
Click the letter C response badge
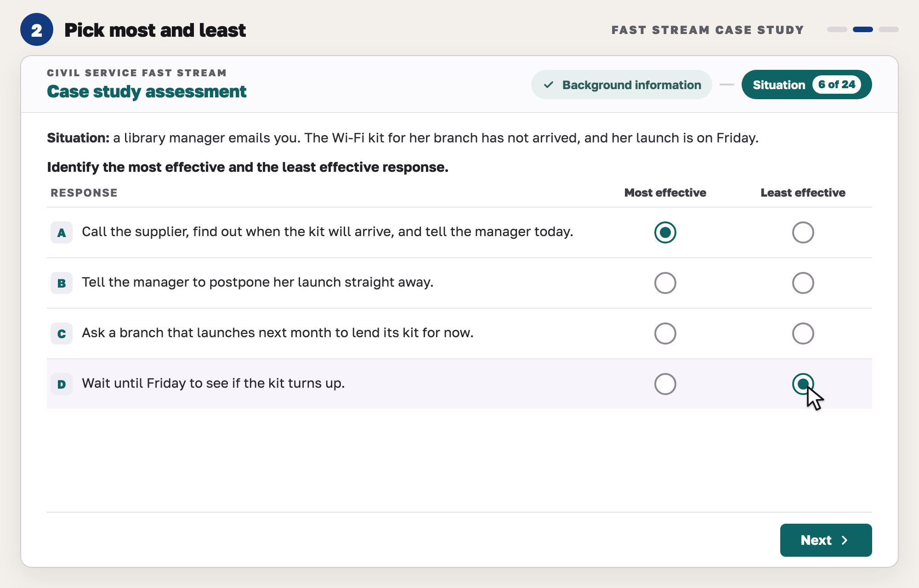(x=62, y=334)
